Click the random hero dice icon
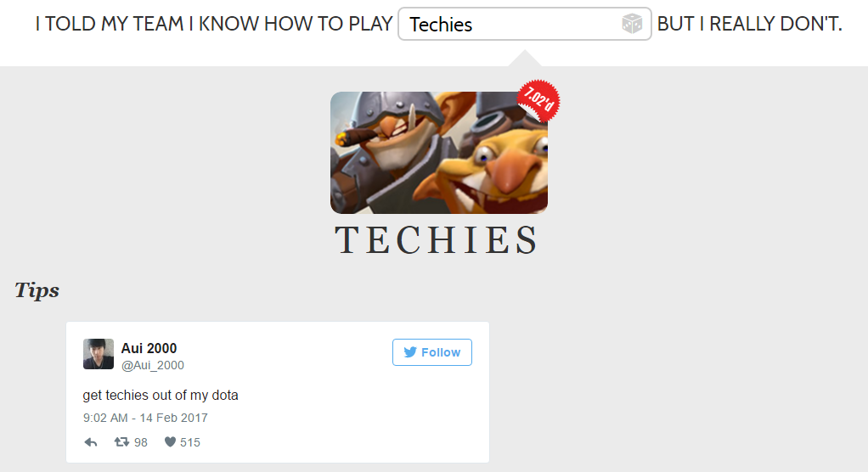Viewport: 868px width, 472px height. coord(632,24)
